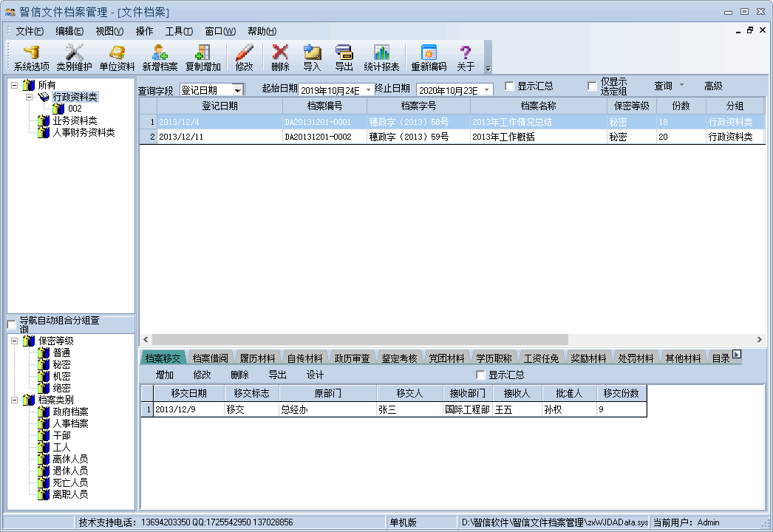Select 离休人员 category node

coord(70,459)
